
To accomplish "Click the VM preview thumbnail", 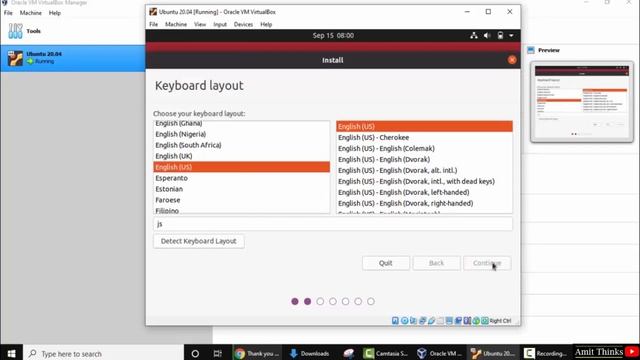I will 582,102.
